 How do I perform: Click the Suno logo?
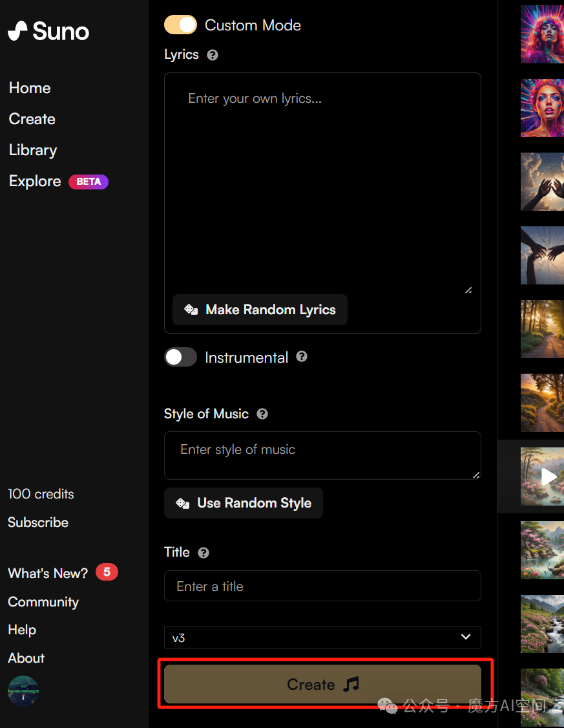click(x=48, y=31)
